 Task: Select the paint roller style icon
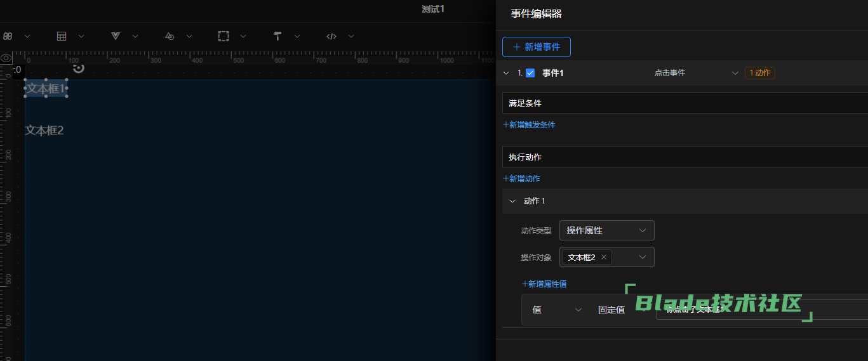point(277,36)
